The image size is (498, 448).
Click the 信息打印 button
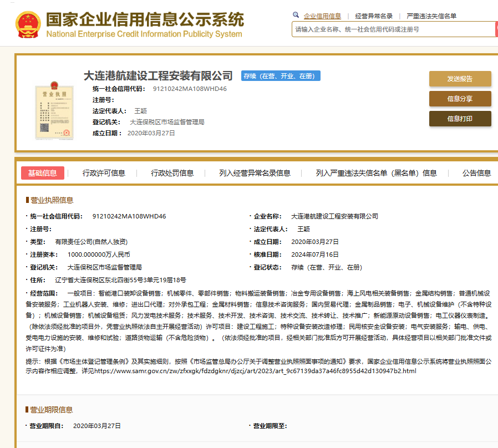(460, 119)
